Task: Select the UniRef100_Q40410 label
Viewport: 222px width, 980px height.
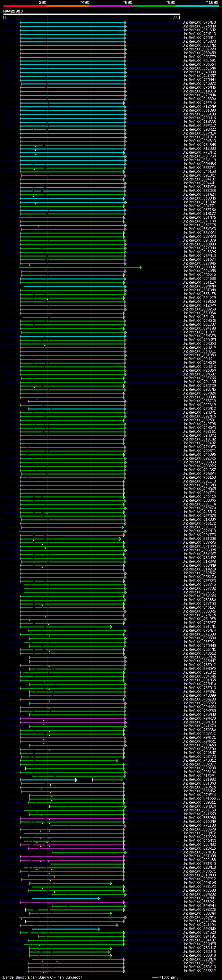Action: pos(199,496)
